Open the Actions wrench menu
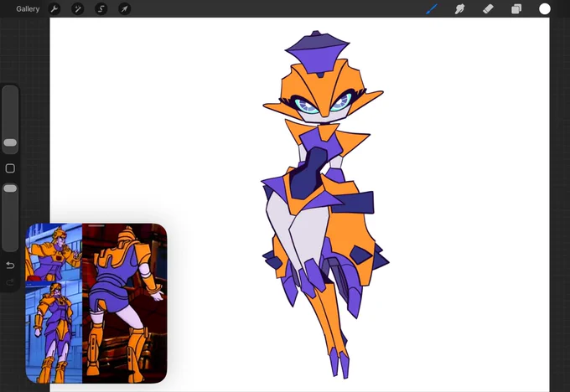This screenshot has width=570, height=392. (54, 8)
